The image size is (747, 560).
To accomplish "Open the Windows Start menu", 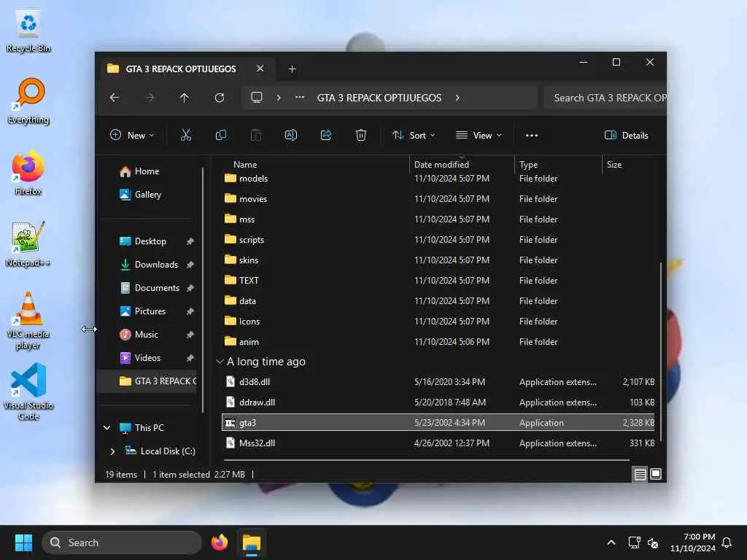I will (x=23, y=542).
